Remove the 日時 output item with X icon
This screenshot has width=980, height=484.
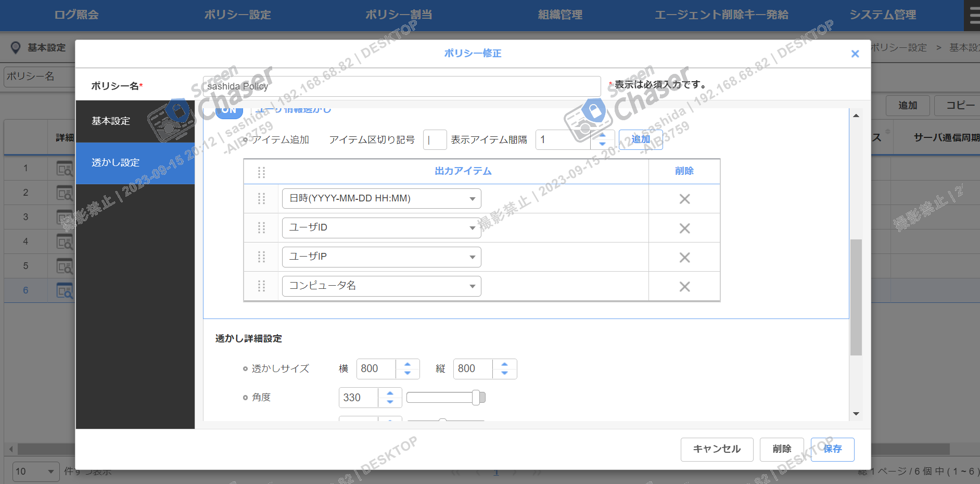tap(684, 198)
